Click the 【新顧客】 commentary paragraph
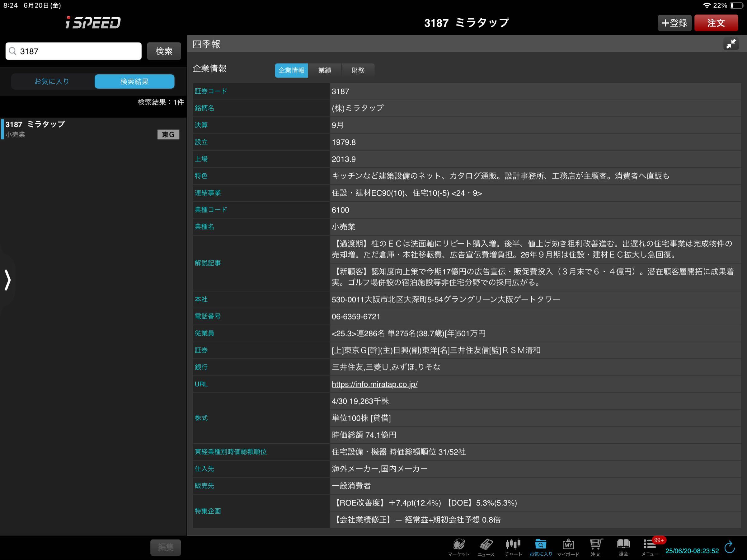The width and height of the screenshot is (747, 560). [x=533, y=277]
